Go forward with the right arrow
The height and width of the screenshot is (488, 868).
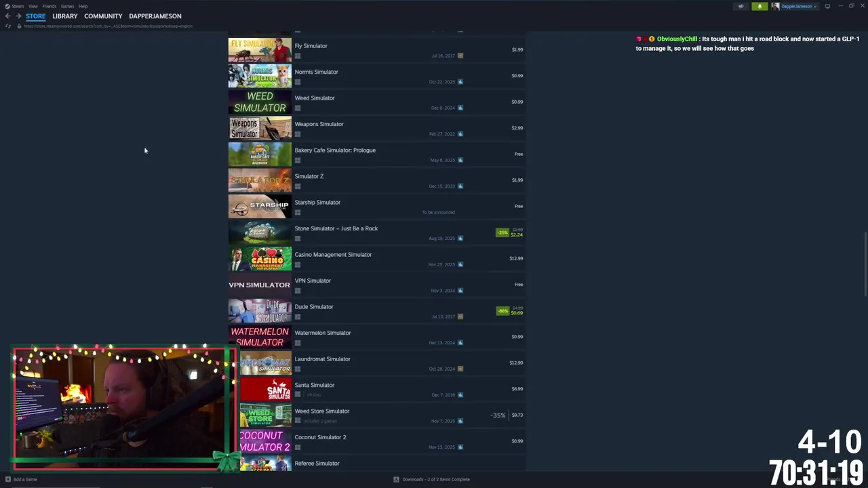point(18,16)
